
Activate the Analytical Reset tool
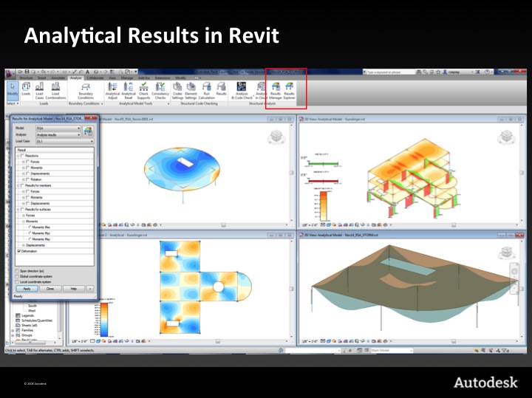[129, 91]
